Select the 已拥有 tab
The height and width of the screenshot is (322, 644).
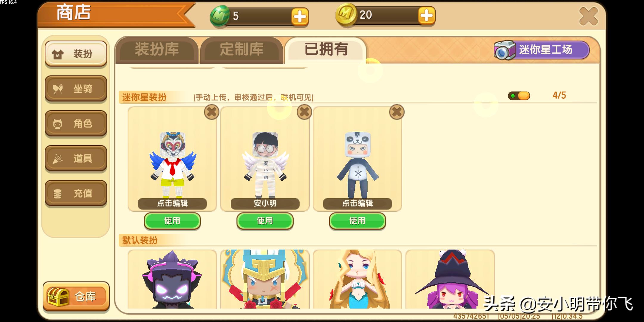tap(326, 50)
